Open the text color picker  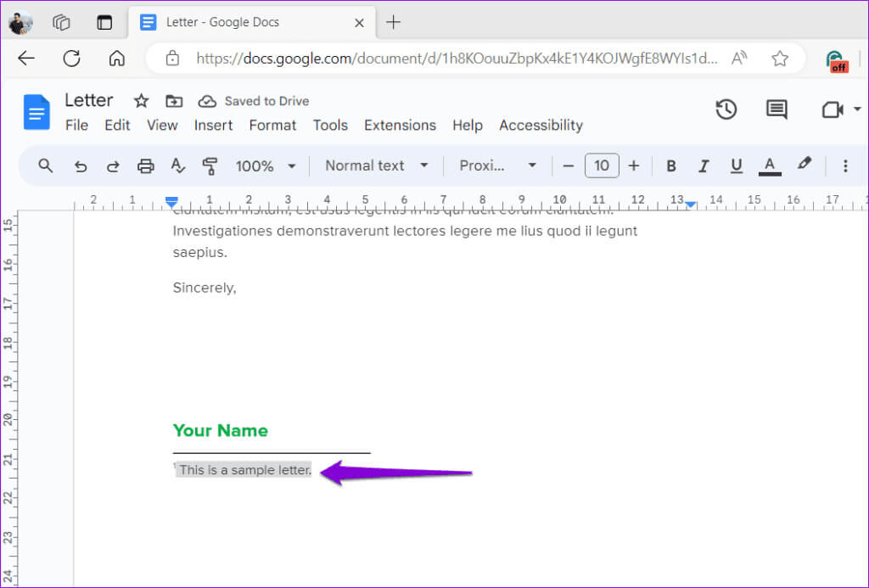point(770,166)
